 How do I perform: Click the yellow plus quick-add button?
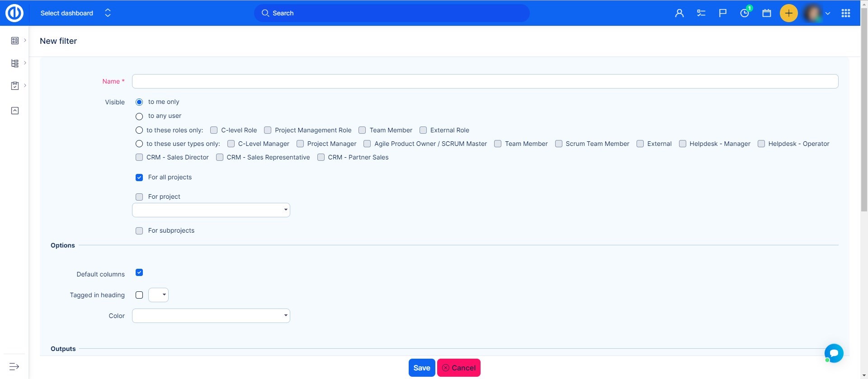pos(788,13)
